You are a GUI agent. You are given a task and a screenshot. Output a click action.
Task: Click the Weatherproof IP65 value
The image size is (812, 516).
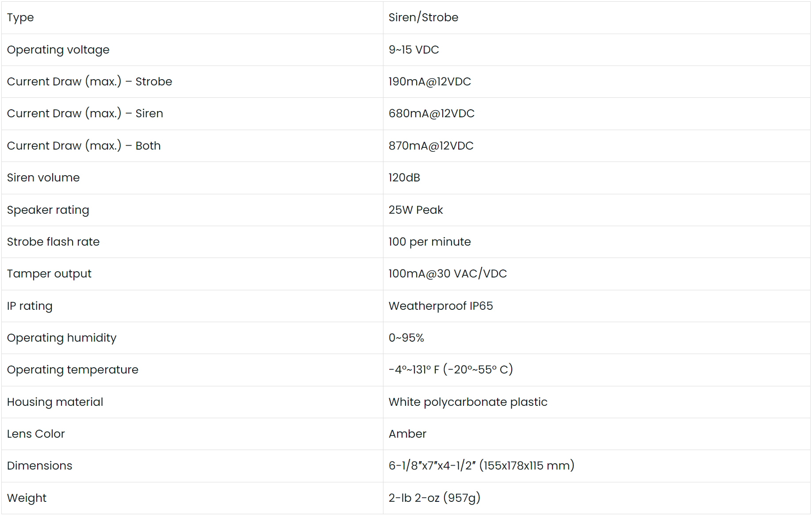tap(440, 306)
